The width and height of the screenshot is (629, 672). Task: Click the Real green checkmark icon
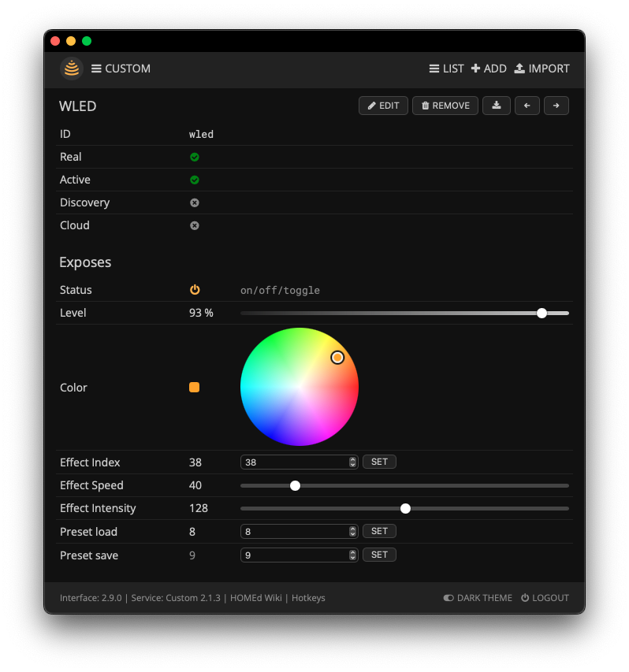(195, 157)
